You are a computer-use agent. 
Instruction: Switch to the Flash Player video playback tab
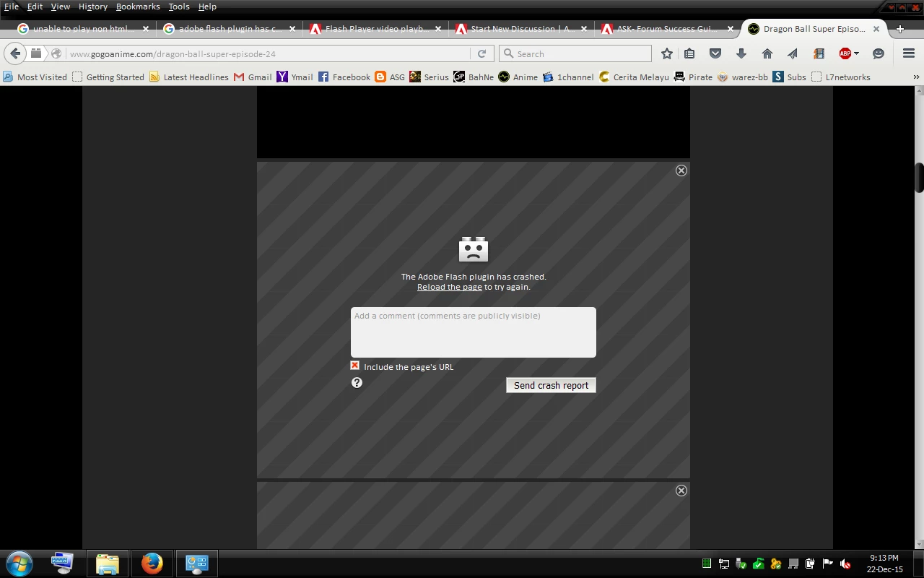(375, 29)
